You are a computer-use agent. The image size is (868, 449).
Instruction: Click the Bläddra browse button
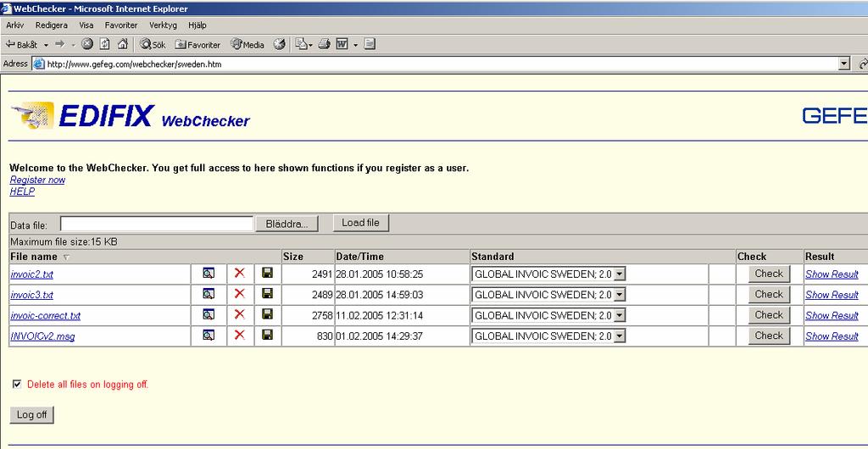[287, 224]
